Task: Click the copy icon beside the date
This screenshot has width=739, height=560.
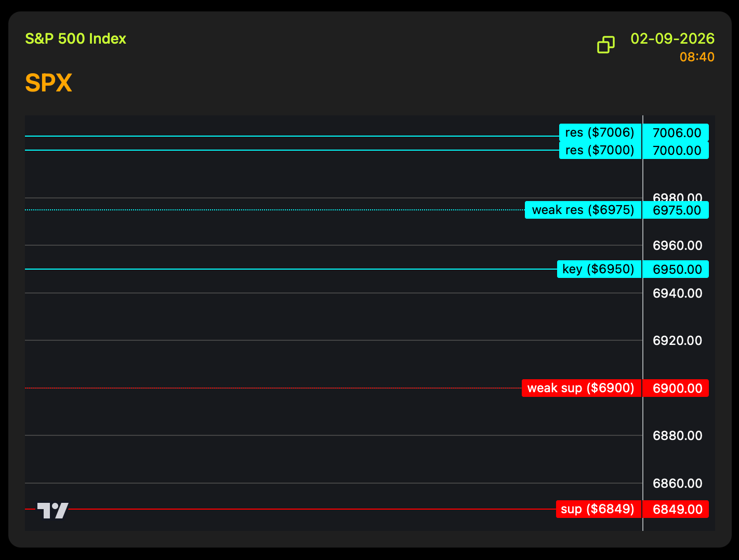Action: coord(605,45)
